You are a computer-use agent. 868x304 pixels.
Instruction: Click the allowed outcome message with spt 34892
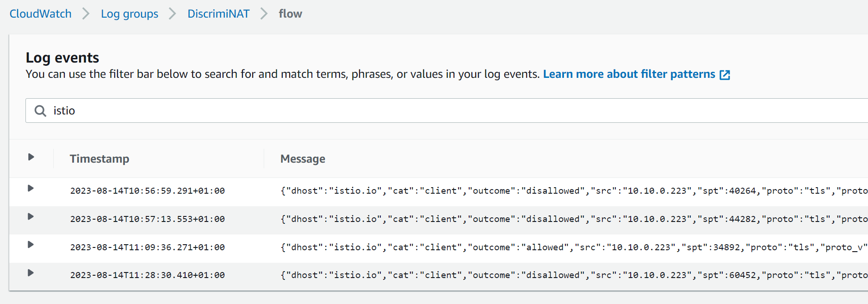(574, 247)
